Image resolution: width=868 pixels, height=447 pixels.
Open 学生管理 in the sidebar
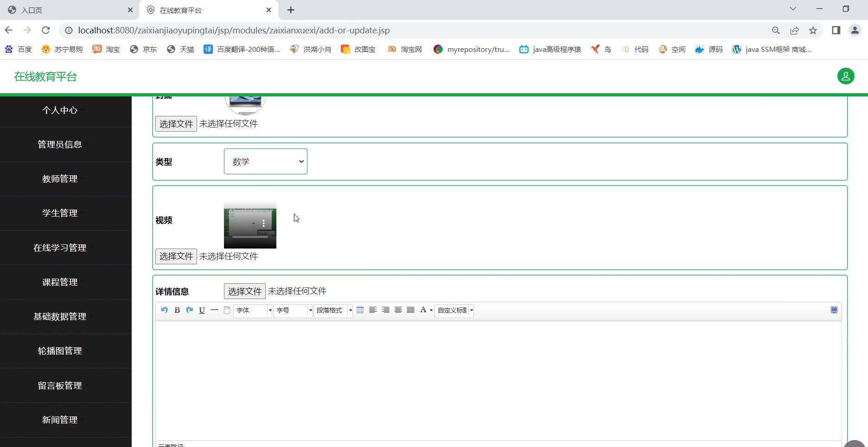[x=60, y=213]
